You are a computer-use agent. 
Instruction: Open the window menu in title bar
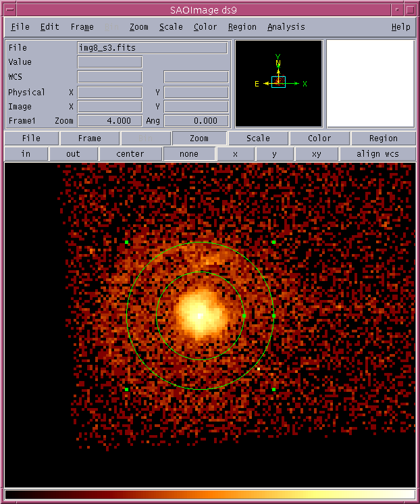[10, 9]
